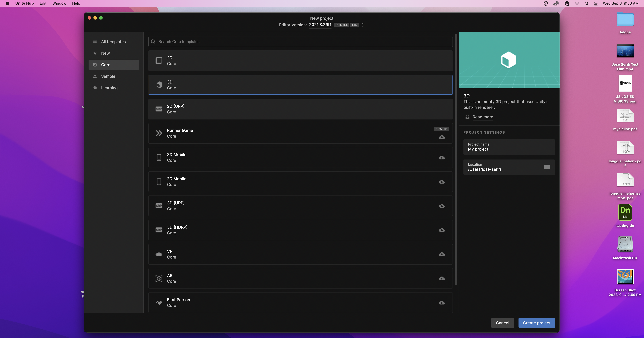Cancel the new project dialog
This screenshot has width=644, height=338.
pos(502,323)
